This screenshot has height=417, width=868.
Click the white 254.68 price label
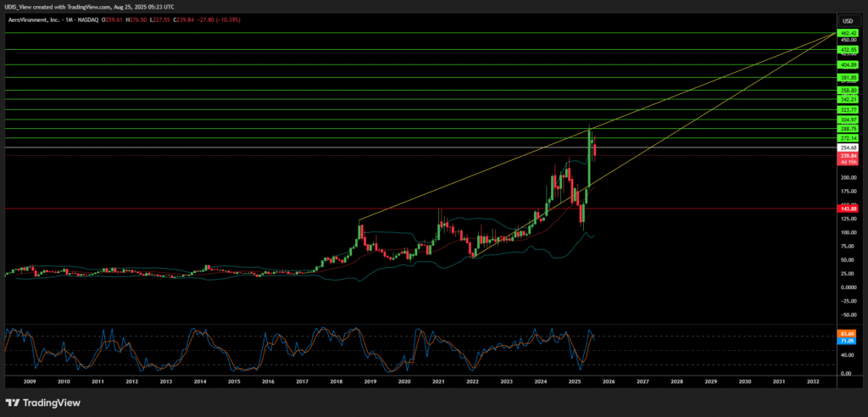click(x=846, y=147)
